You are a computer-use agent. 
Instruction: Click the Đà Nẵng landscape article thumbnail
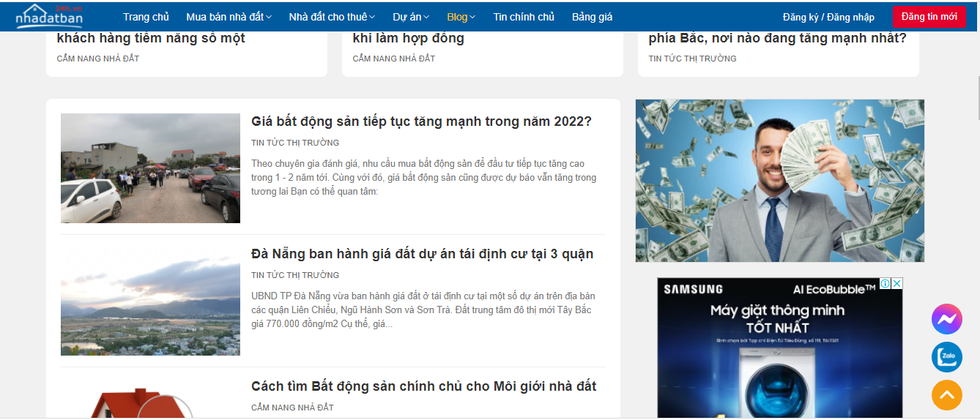pyautogui.click(x=150, y=301)
